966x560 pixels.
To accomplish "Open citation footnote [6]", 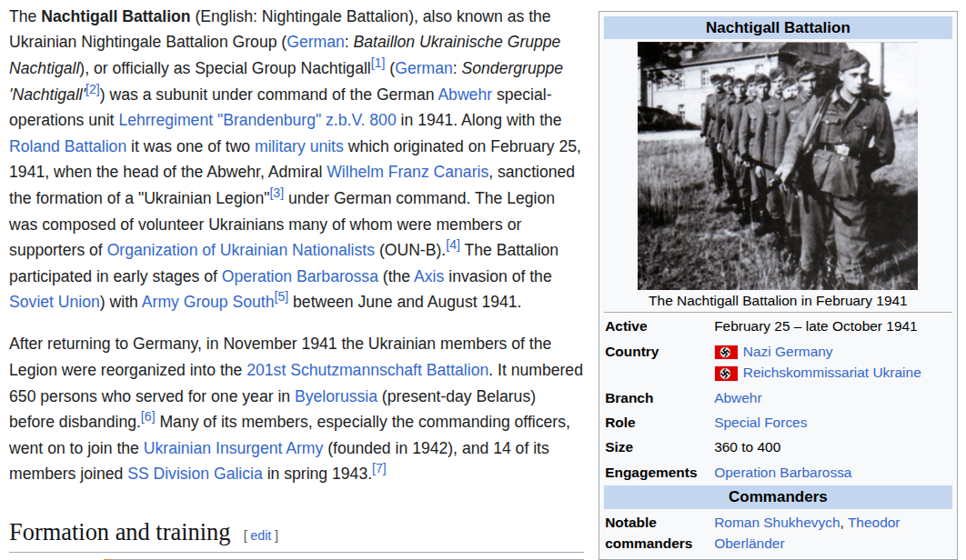I will coord(148,416).
